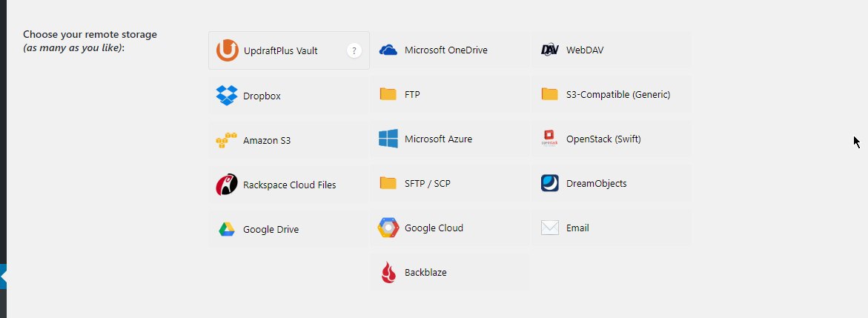Click the Microsoft OneDrive cloud icon
Viewport: 868px width, 318px height.
(388, 50)
